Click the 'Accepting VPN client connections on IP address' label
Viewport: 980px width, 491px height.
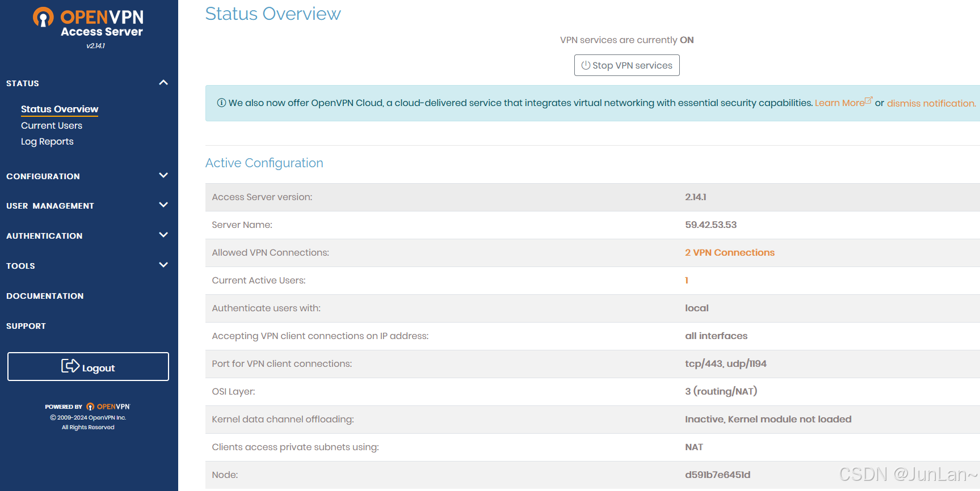(x=320, y=336)
